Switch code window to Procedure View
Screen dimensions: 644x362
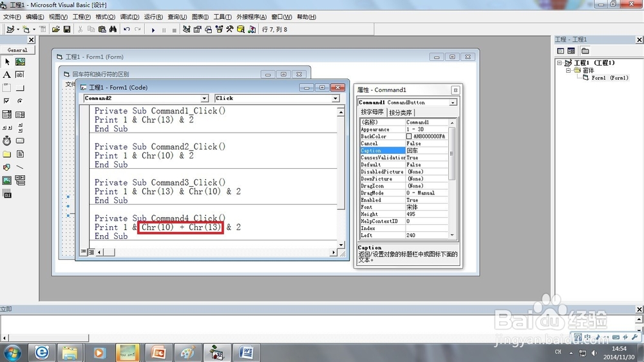pos(84,252)
